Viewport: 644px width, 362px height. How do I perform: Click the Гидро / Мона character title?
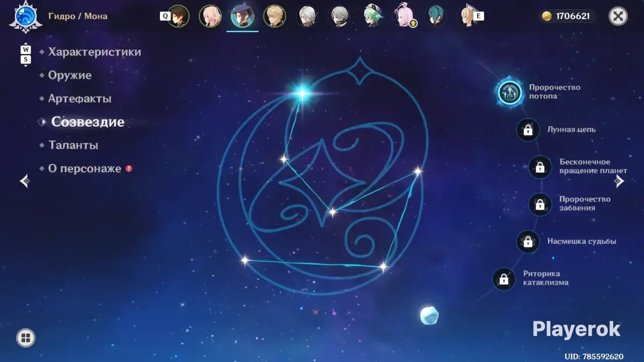[x=78, y=16]
